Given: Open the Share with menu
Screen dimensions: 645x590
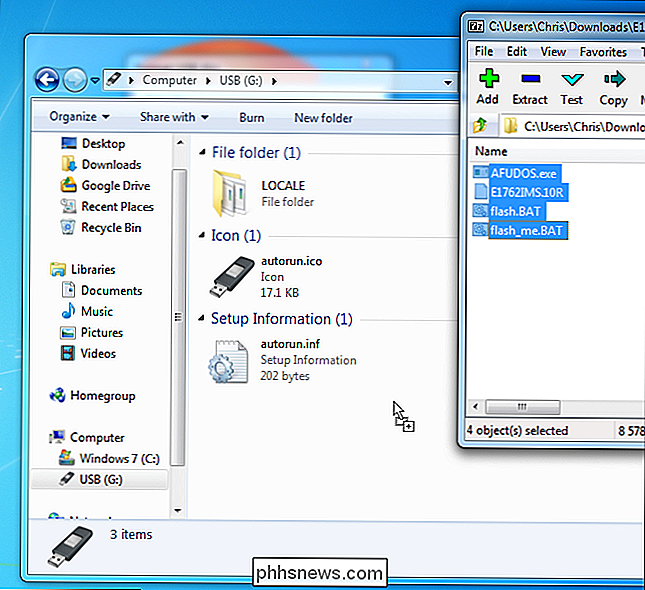Looking at the screenshot, I should pos(174,117).
